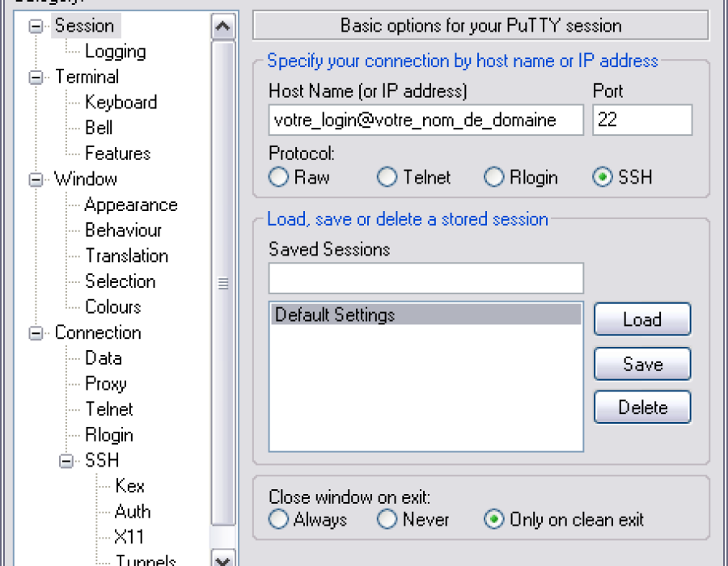Open Auth settings
The width and height of the screenshot is (728, 566).
pyautogui.click(x=133, y=512)
